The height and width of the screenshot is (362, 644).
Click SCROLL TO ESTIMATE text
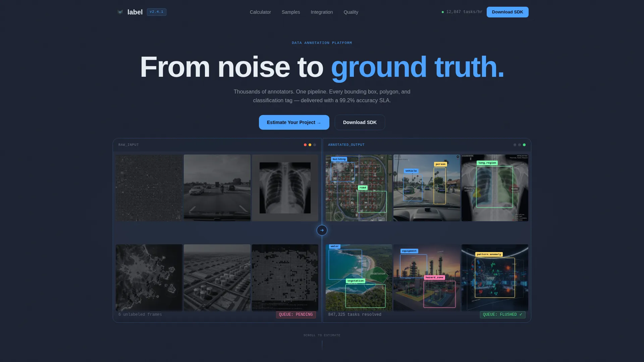point(322,335)
